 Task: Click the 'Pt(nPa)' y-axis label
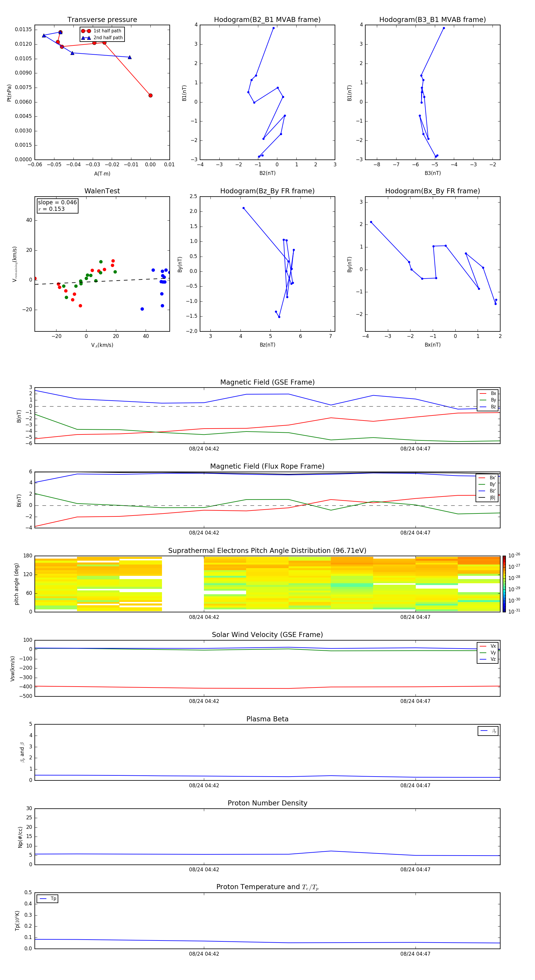pyautogui.click(x=9, y=93)
